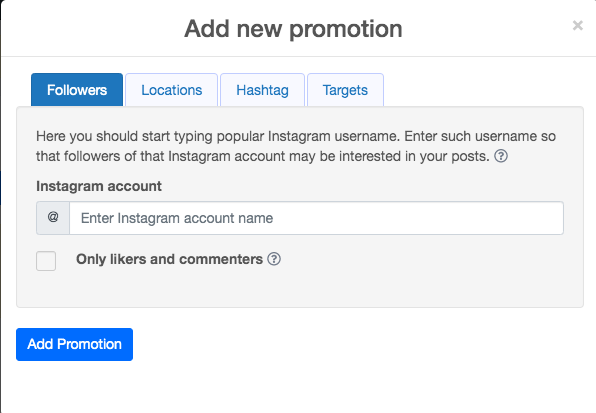
Task: Open the Locations tab
Action: pos(171,90)
